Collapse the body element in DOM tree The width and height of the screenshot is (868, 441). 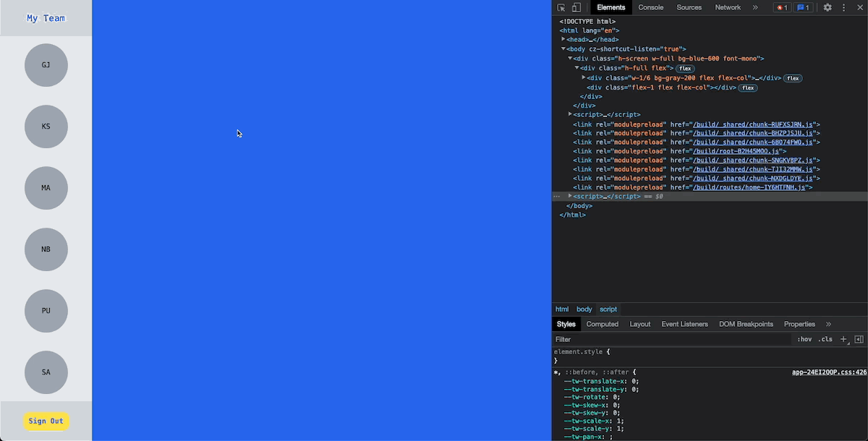point(563,49)
